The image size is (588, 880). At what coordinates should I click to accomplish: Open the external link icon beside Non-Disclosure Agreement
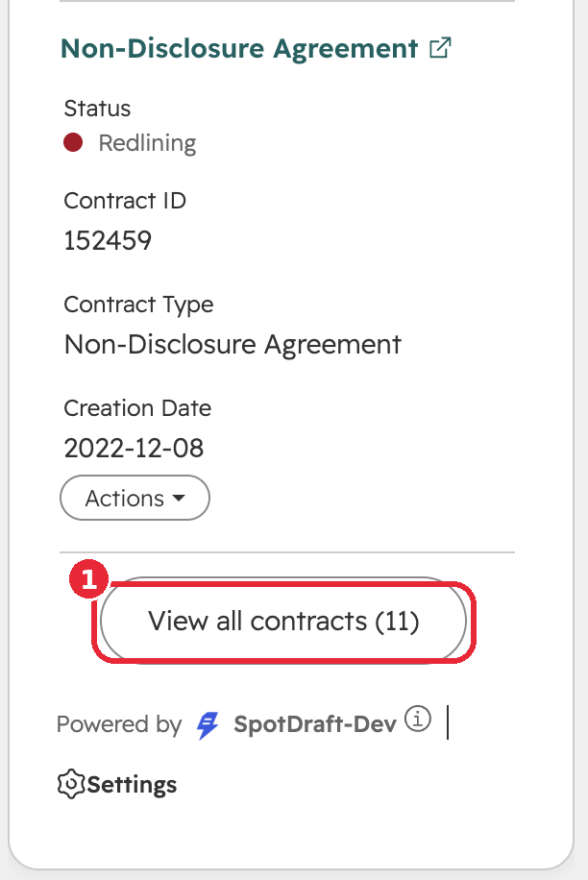440,48
